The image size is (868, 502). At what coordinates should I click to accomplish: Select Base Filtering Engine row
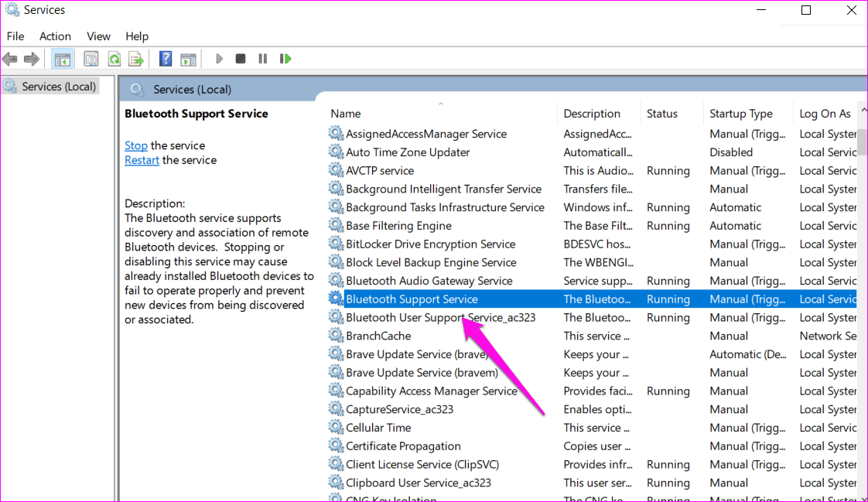pos(592,225)
